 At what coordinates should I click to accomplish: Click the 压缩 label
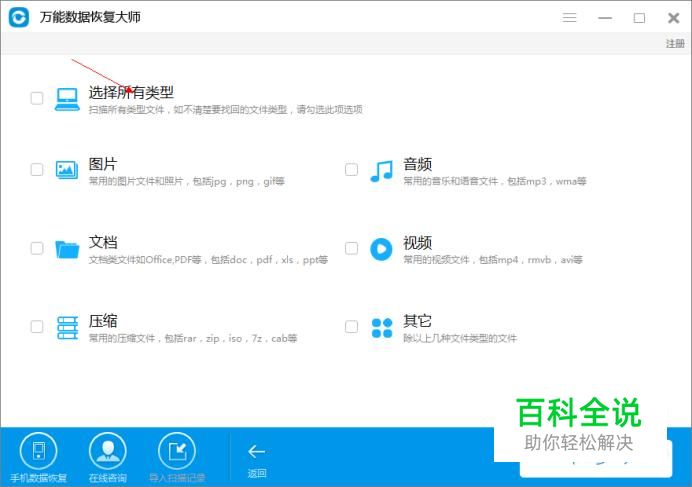coord(103,321)
